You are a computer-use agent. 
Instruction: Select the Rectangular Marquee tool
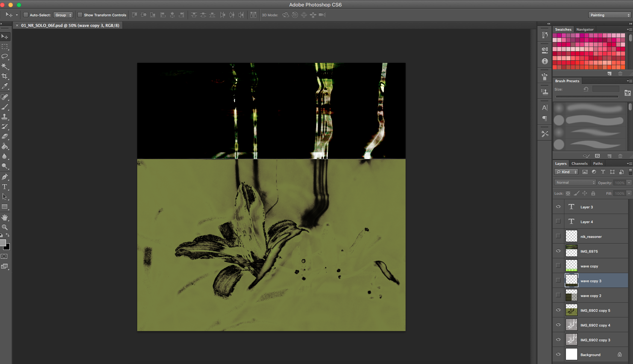pos(5,47)
